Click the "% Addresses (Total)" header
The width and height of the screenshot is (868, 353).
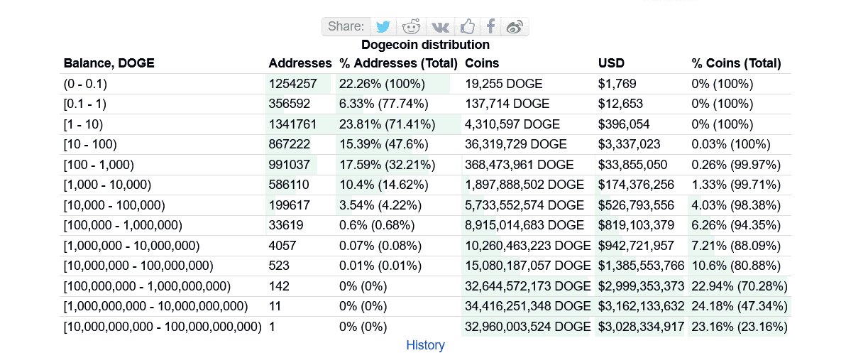coord(398,63)
